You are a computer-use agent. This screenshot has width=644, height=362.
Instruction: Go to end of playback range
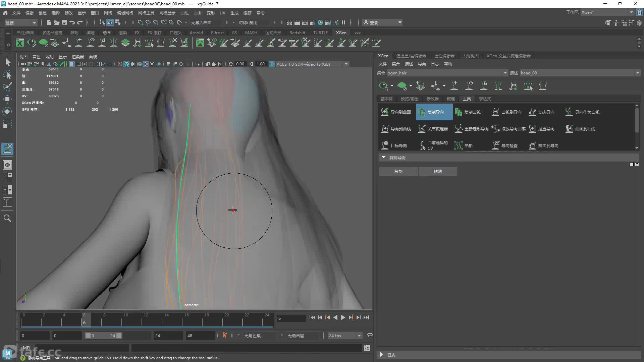[x=366, y=317]
